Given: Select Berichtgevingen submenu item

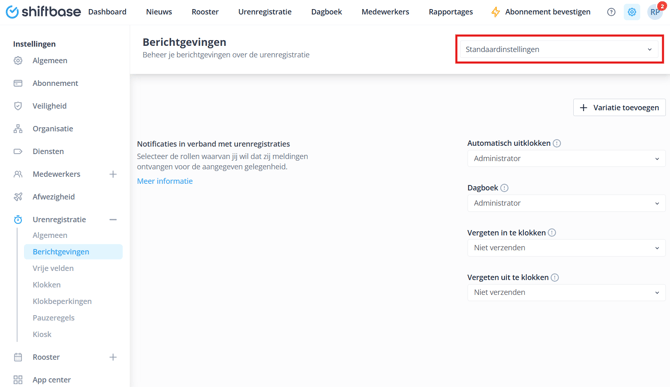Looking at the screenshot, I should 73,252.
